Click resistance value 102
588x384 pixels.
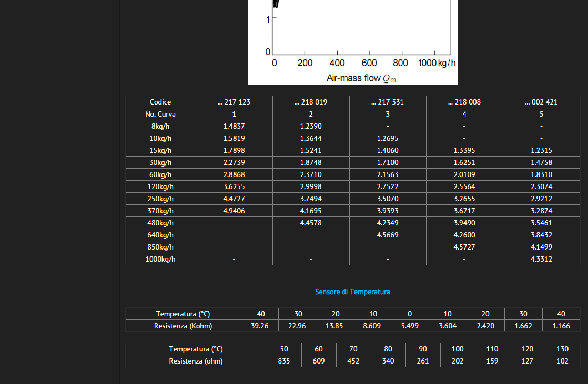(x=562, y=361)
